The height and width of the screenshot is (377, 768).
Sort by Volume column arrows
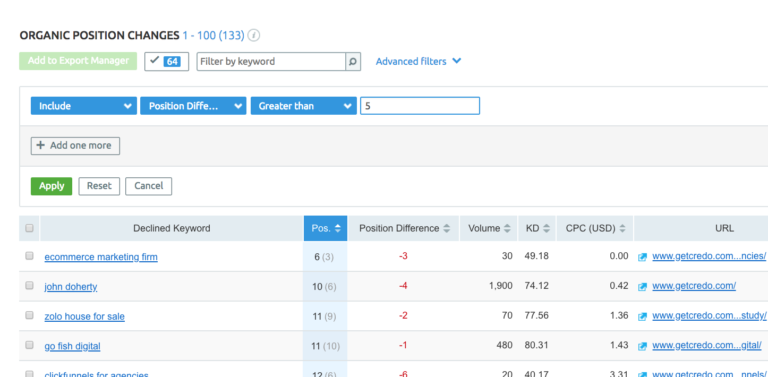click(507, 229)
